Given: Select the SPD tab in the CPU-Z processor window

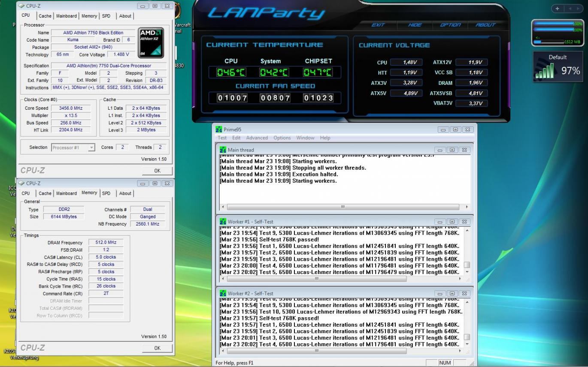Looking at the screenshot, I should click(106, 16).
